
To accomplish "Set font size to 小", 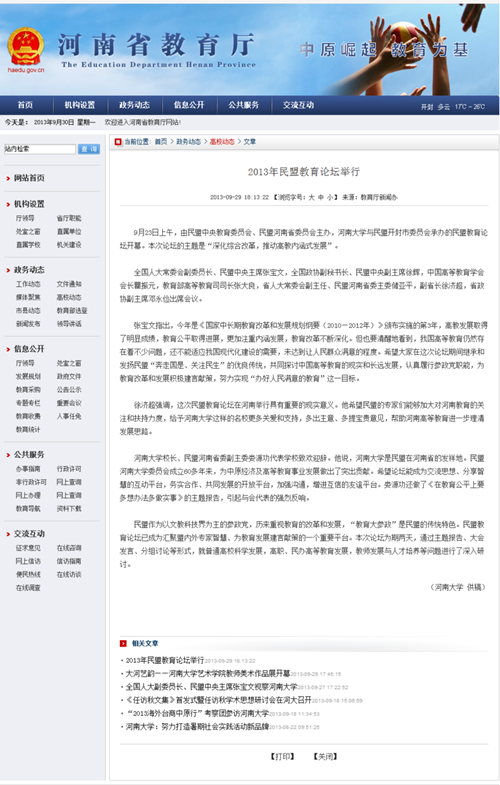I will (329, 198).
